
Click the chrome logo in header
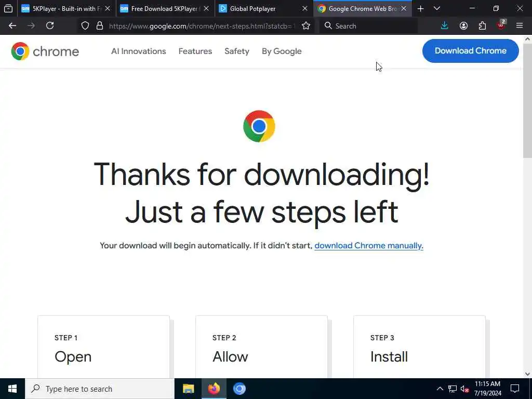click(x=45, y=51)
